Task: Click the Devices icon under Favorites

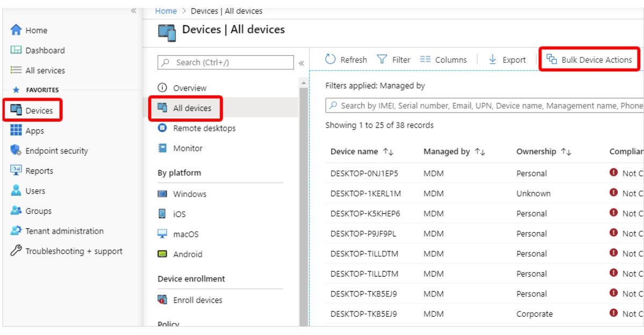Action: coord(16,110)
